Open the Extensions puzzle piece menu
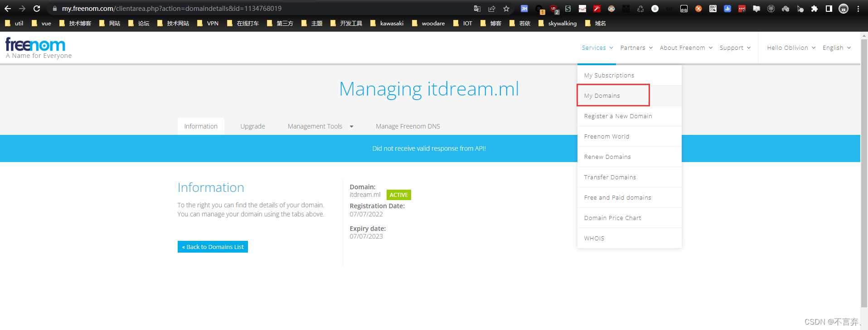 click(x=815, y=9)
